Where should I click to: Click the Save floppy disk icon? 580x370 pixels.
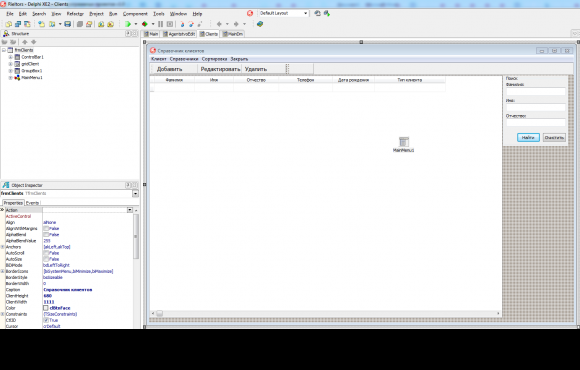click(x=67, y=24)
